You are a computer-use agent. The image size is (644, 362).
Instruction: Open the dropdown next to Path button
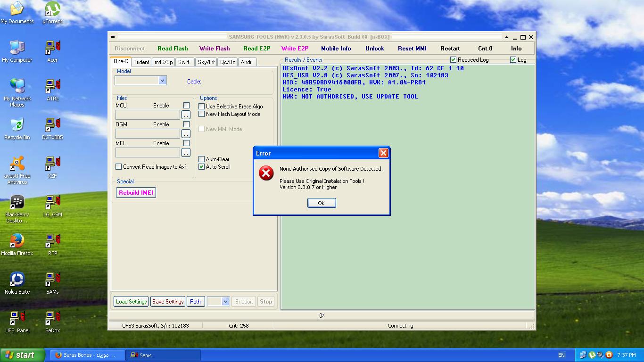click(225, 302)
